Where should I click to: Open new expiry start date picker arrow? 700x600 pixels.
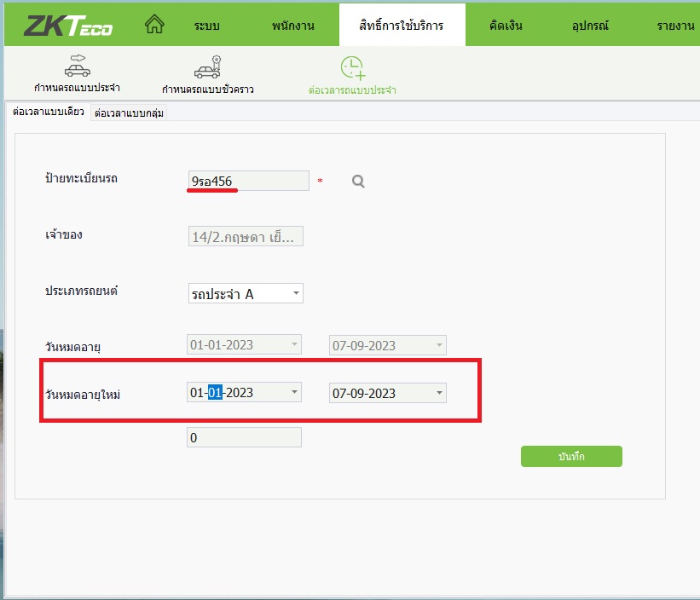pyautogui.click(x=295, y=392)
